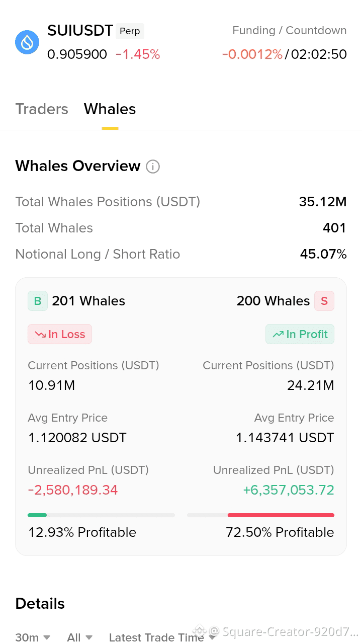362x644 pixels.
Task: Click the Perp contract tag
Action: (x=130, y=31)
